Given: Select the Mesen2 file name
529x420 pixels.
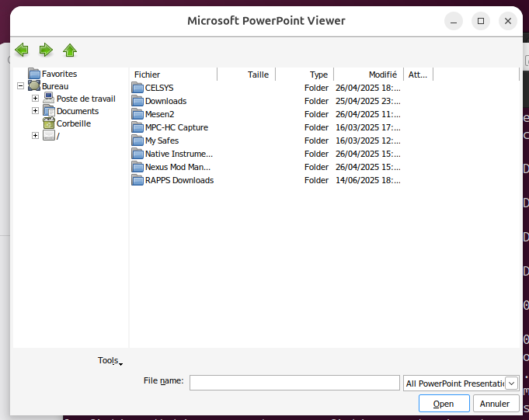Looking at the screenshot, I should 159,114.
